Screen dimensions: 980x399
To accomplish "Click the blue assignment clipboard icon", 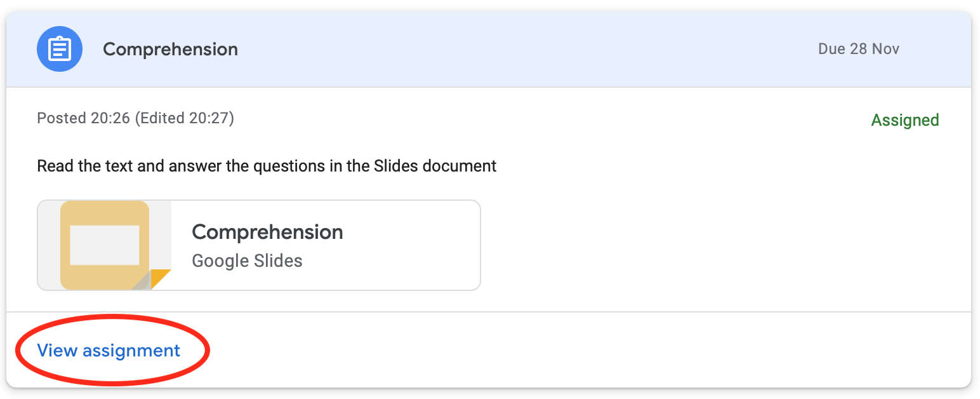I will (60, 49).
